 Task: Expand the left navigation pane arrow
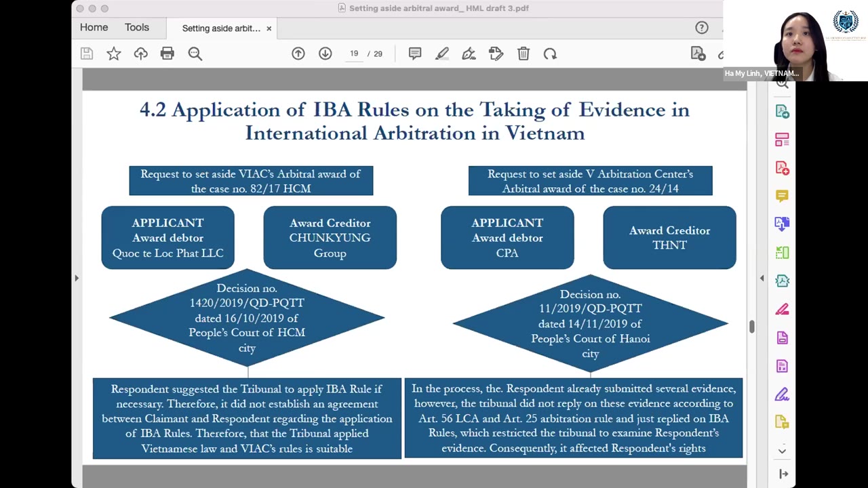77,278
